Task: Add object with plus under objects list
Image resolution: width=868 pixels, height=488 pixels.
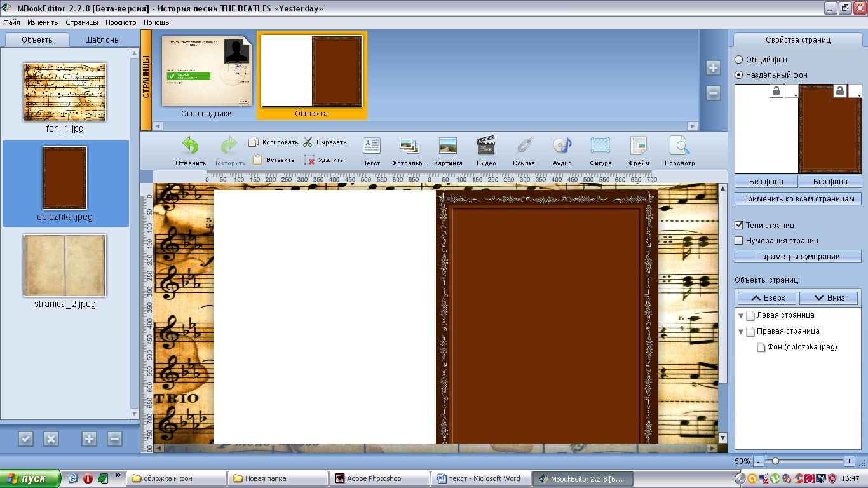Action: pos(89,438)
